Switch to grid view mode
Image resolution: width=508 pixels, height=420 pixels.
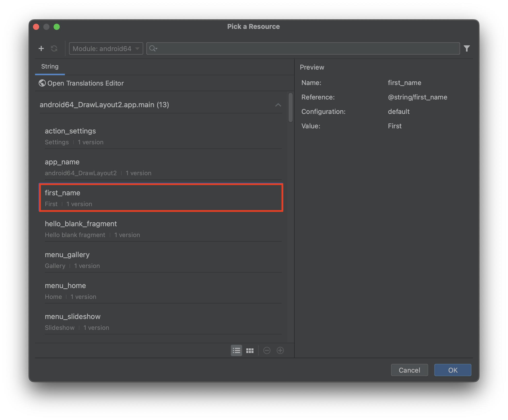(x=250, y=350)
